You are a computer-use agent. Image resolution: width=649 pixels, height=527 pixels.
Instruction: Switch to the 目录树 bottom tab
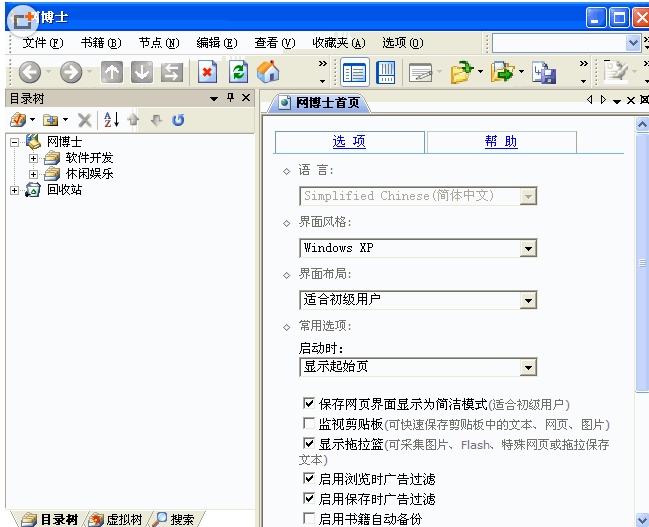(49, 519)
